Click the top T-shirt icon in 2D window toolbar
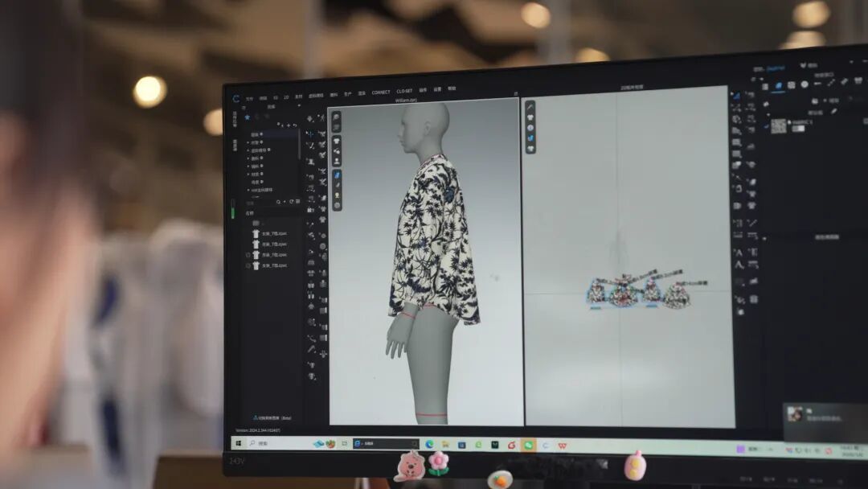Viewport: 868px width, 489px height. pos(530,117)
